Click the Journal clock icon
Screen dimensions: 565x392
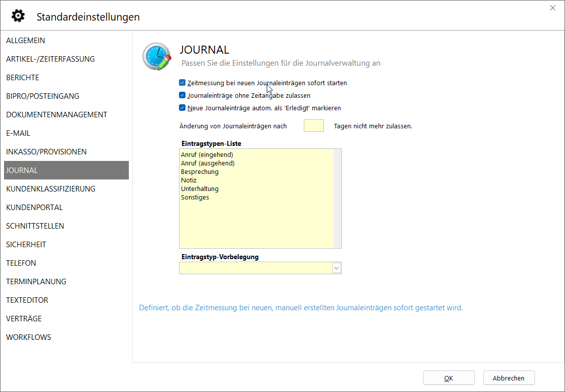tap(156, 56)
